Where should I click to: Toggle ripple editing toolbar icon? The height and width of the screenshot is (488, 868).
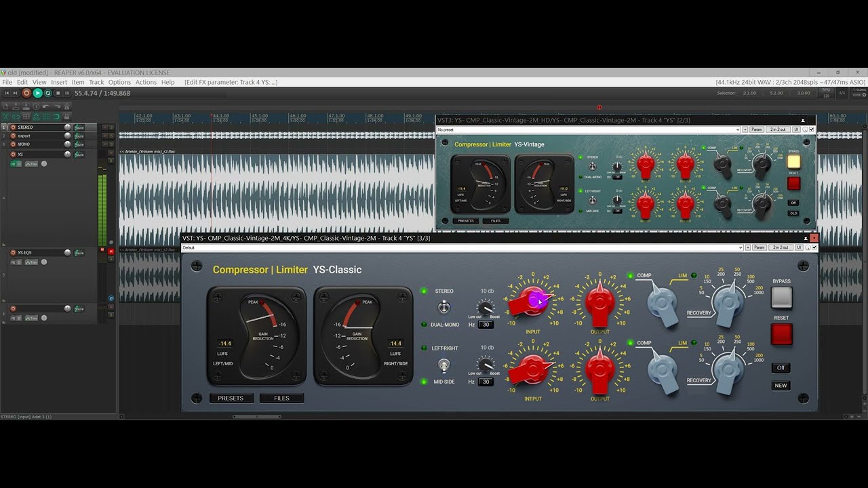click(x=26, y=117)
